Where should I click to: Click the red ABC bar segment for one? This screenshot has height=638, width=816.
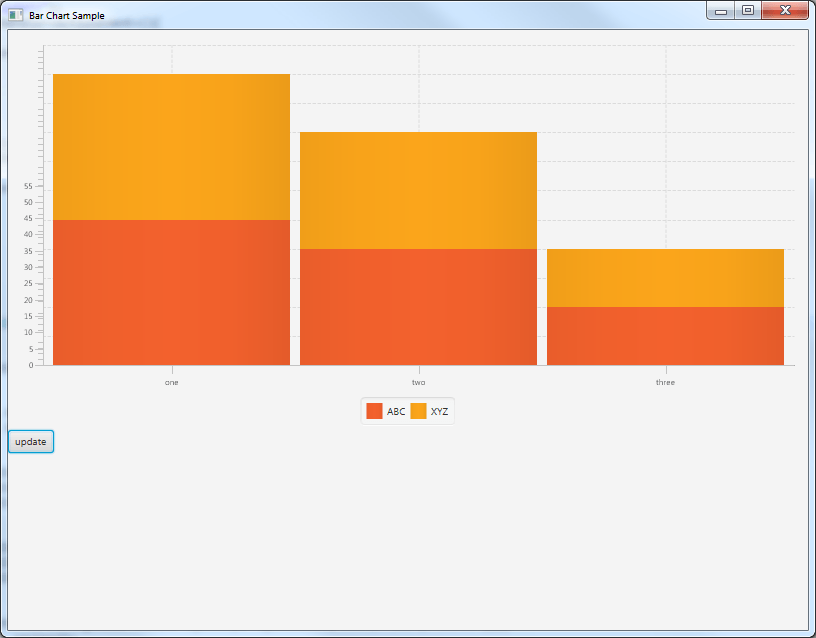pos(171,292)
